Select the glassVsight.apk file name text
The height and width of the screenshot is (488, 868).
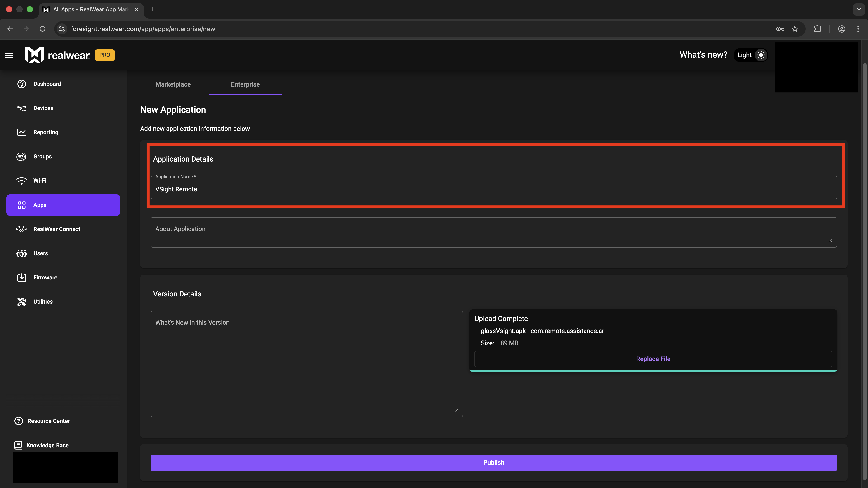tap(503, 331)
